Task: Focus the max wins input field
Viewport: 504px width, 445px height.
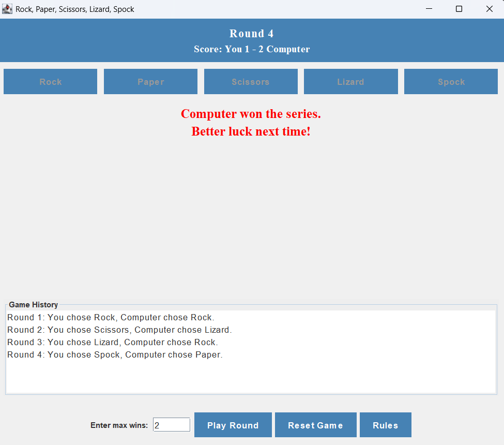Action: pyautogui.click(x=172, y=425)
